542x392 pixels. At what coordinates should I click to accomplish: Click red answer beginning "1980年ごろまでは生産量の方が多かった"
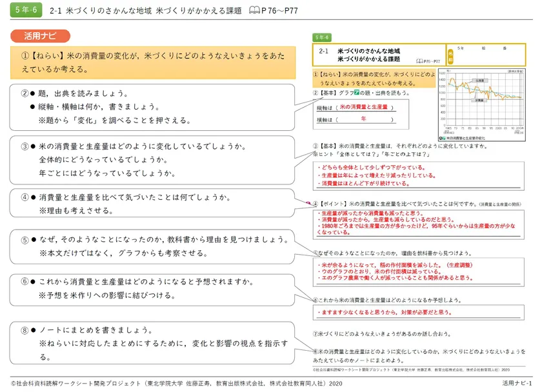click(x=416, y=229)
